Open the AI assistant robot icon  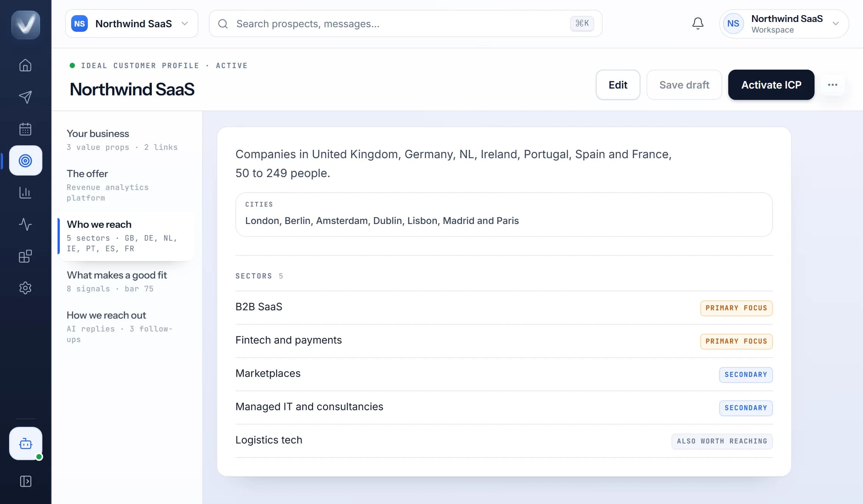pos(26,443)
